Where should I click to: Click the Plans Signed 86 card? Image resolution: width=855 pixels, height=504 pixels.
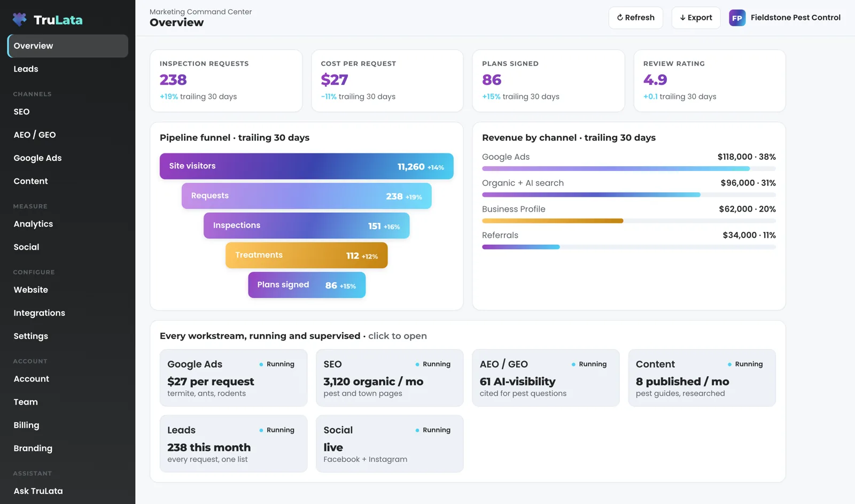click(548, 81)
